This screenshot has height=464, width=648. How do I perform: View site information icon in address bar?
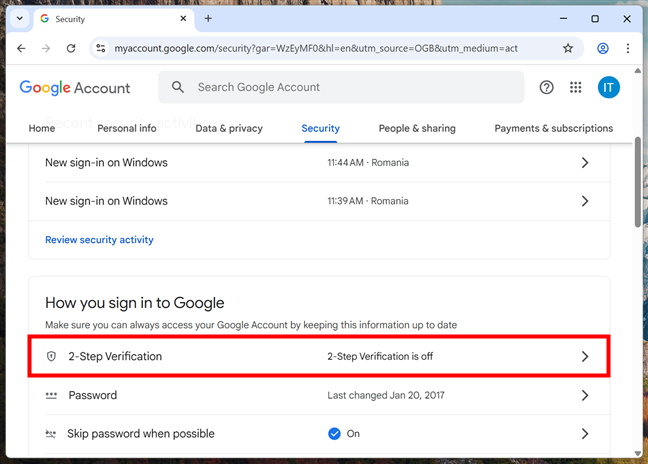[x=101, y=48]
